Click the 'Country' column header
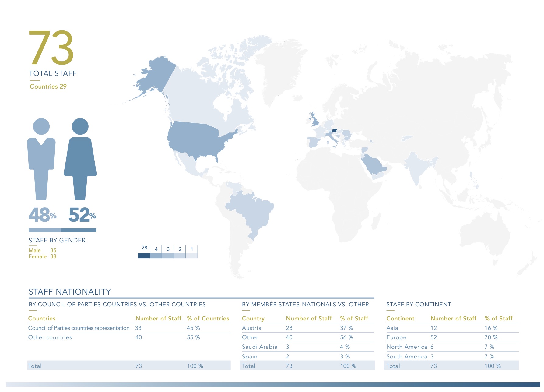The image size is (544, 392). (x=253, y=319)
